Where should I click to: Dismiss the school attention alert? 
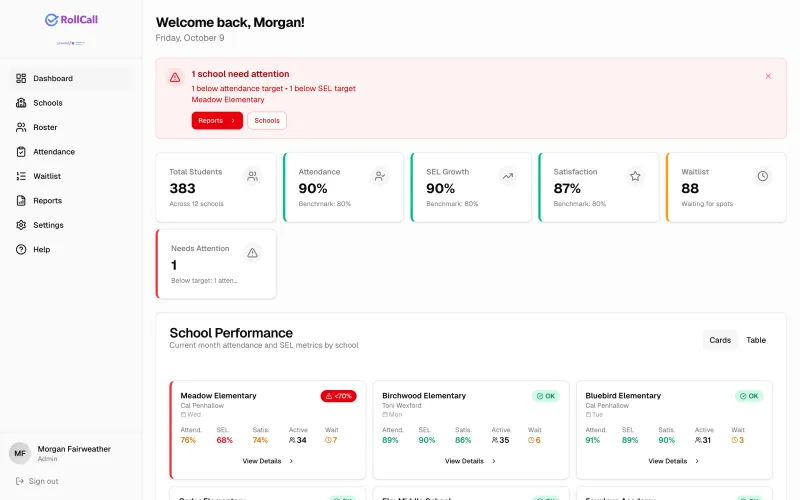[768, 76]
